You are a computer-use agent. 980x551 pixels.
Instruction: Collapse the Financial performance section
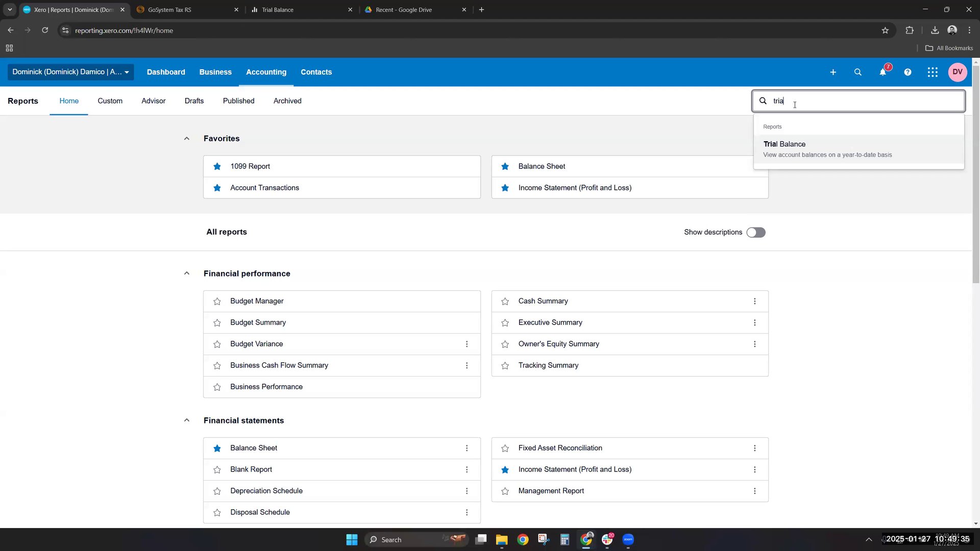point(187,273)
